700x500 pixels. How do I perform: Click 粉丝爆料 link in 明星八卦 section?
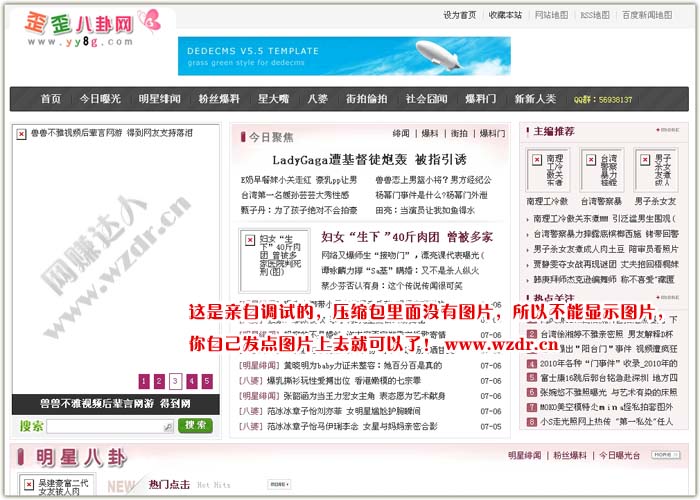(x=570, y=455)
